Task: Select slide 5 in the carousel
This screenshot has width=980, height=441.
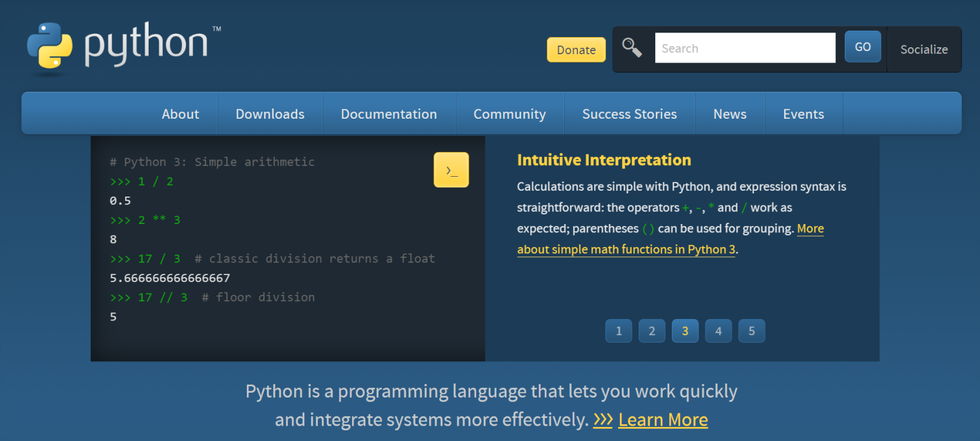Action: click(752, 331)
